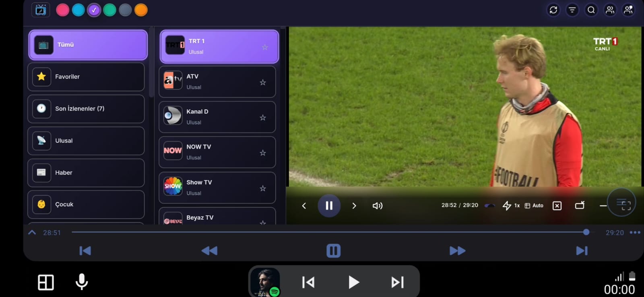Refresh the channel list

pos(553,10)
